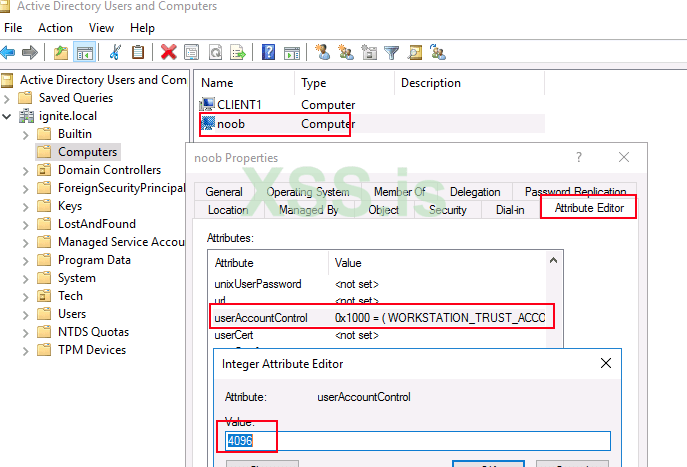687x467 pixels.
Task: Switch to the Delegation tab
Action: click(475, 192)
